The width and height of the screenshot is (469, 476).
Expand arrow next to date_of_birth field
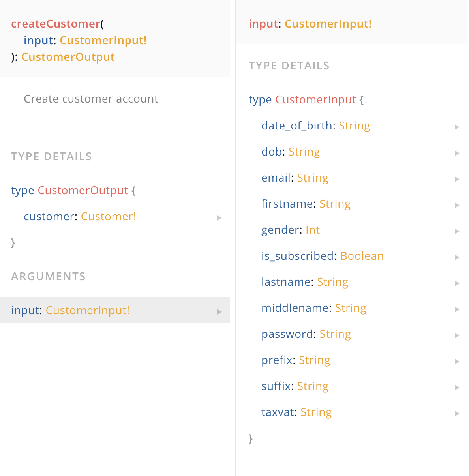(x=457, y=127)
